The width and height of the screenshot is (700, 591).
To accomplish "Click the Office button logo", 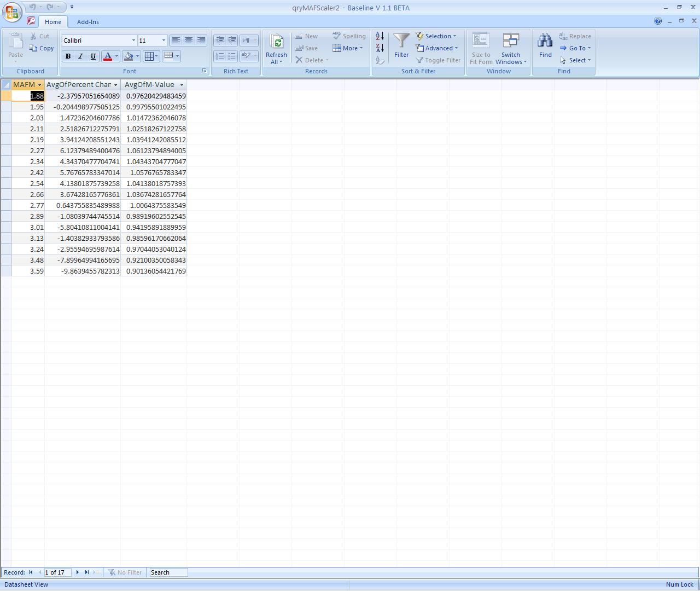I will 12,12.
